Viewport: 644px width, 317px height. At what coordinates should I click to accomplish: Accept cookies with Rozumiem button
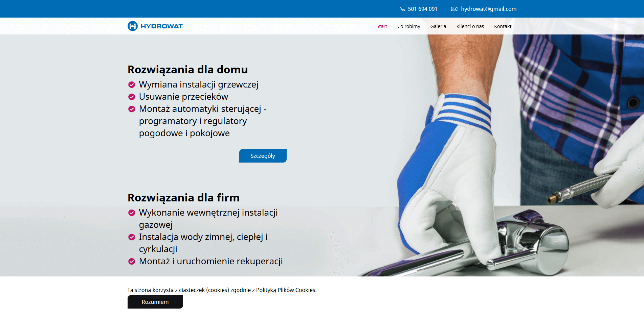[x=155, y=302]
